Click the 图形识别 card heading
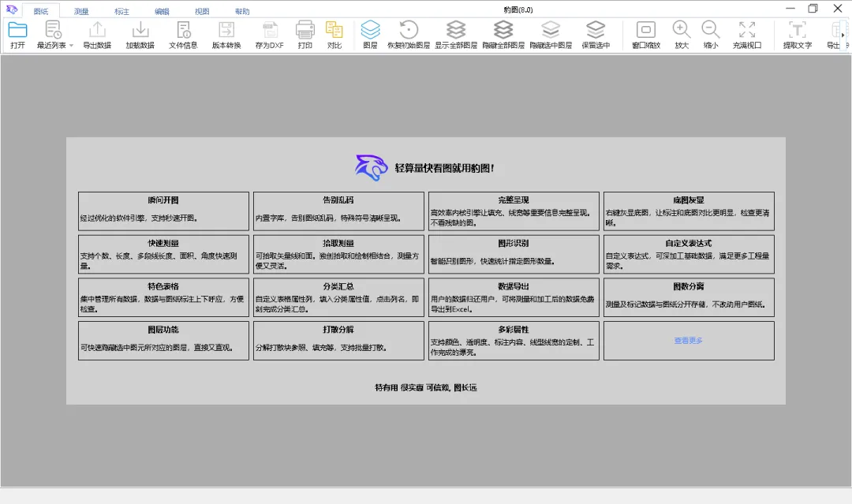This screenshot has height=504, width=852. tap(514, 243)
